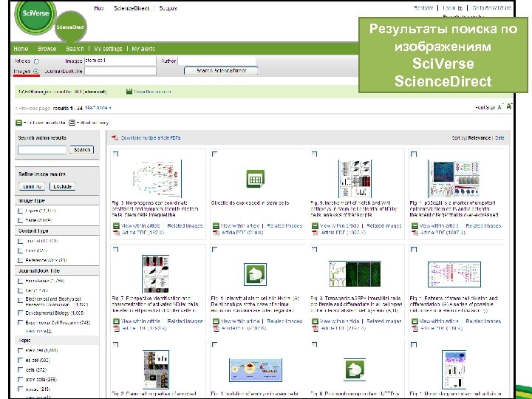Check the Journal content type filter
Image resolution: width=532 pixels, height=399 pixels.
[20, 241]
